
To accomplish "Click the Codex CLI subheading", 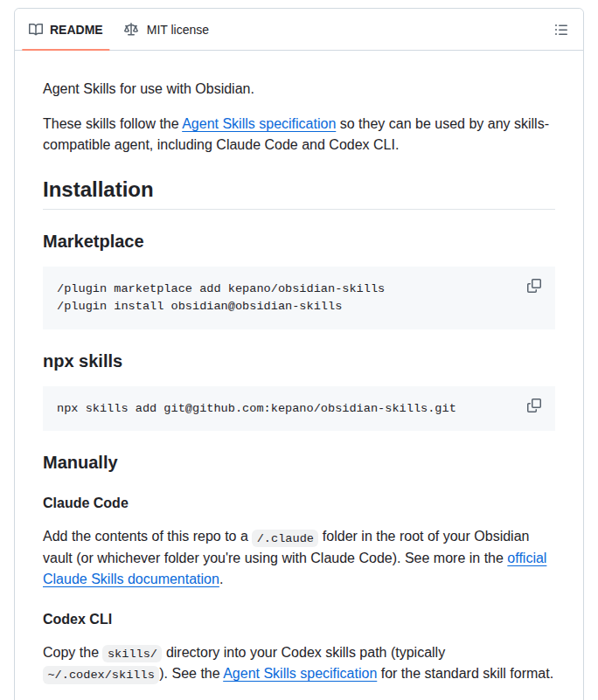I will (x=77, y=620).
